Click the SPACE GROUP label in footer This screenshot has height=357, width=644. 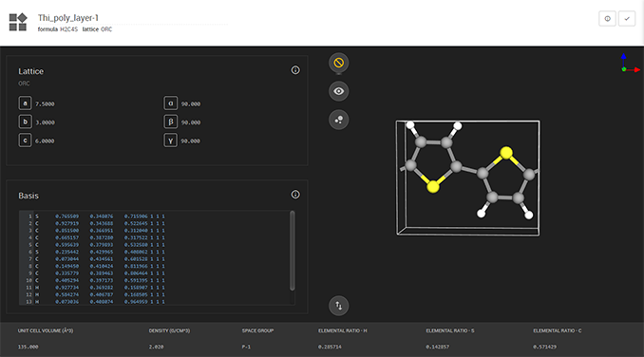tap(257, 330)
